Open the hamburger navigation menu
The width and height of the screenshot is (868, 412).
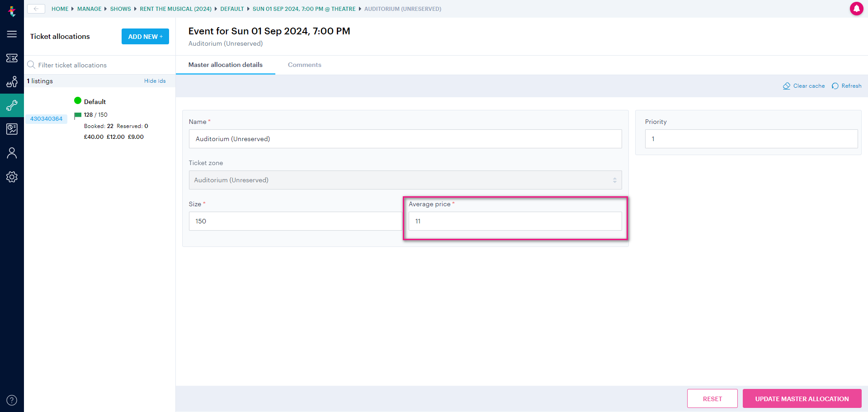[12, 34]
